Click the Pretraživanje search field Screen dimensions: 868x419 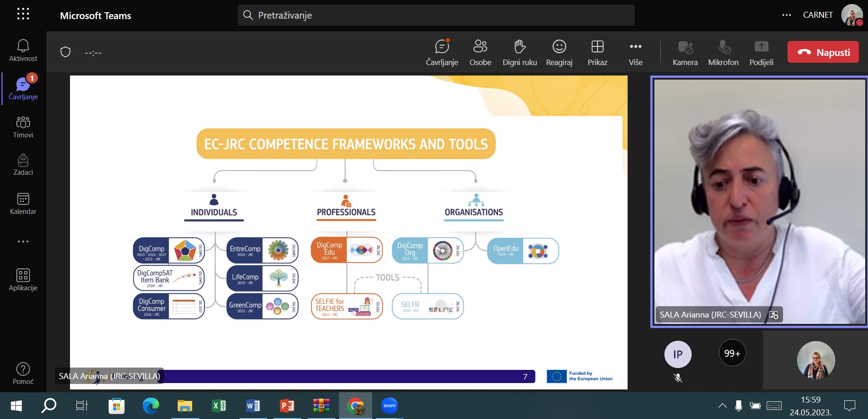436,15
